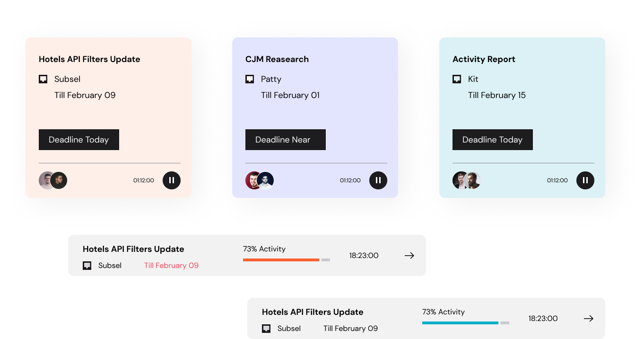Select member avatars on the CJM Reasearch card
Viewport: 644px width, 339px height.
tap(260, 180)
